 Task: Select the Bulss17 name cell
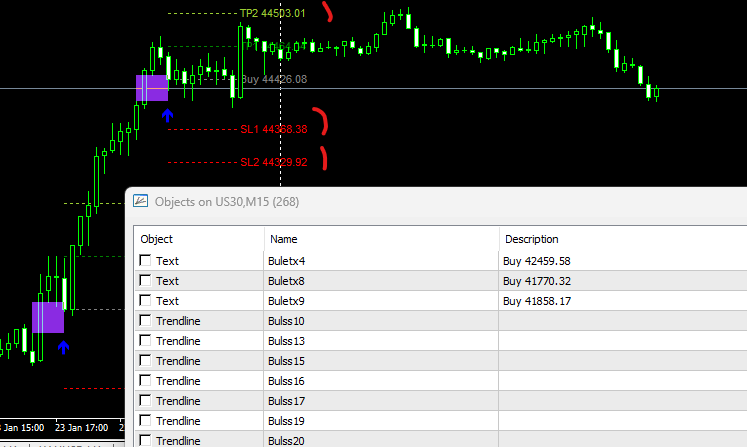tap(381, 401)
